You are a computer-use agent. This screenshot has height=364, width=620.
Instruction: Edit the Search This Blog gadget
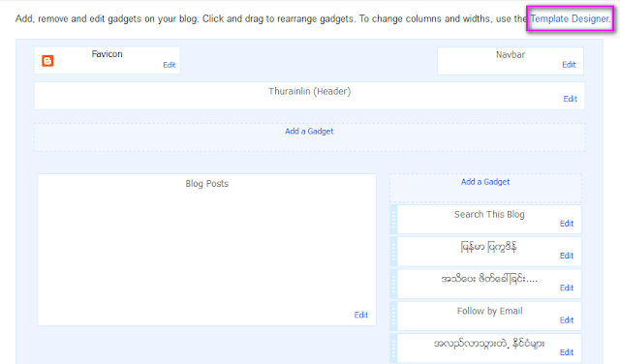tap(566, 224)
